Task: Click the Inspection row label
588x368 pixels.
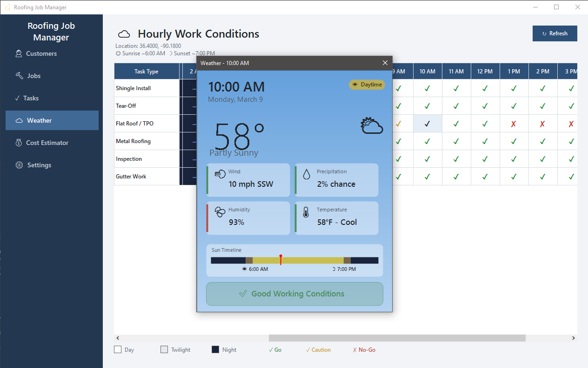Action: 129,159
